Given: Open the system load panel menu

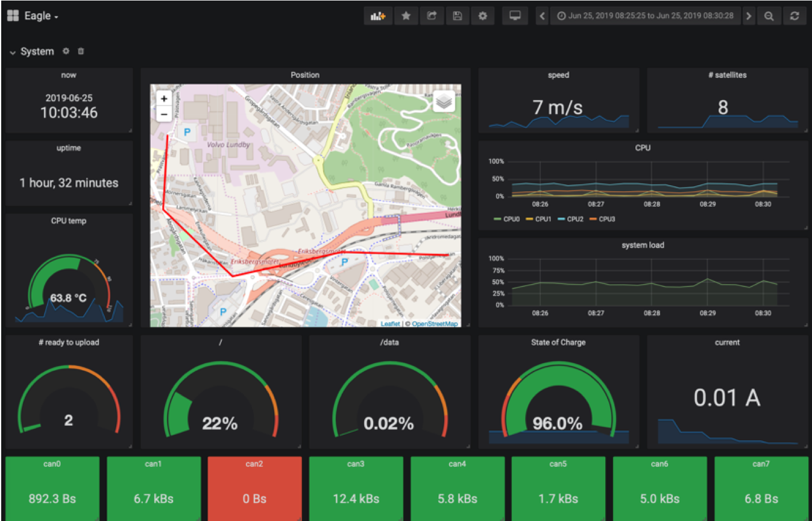Looking at the screenshot, I should point(643,245).
